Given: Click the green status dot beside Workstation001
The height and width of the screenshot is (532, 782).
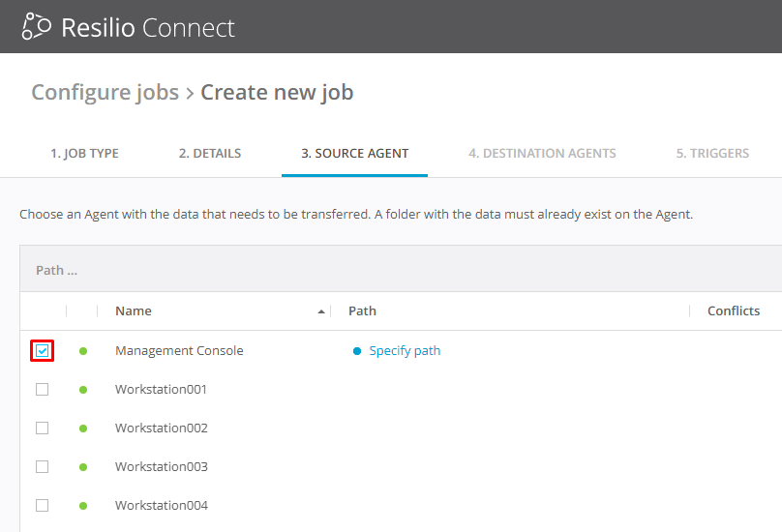Looking at the screenshot, I should pyautogui.click(x=83, y=390).
